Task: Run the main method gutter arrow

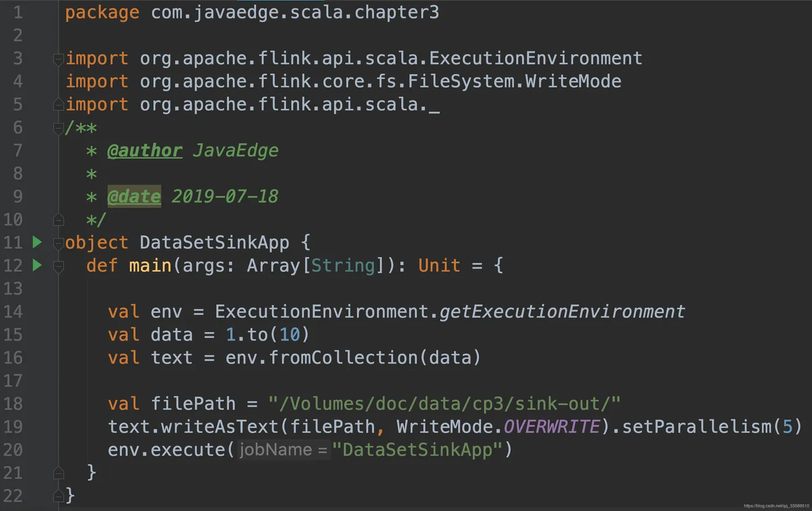Action: pyautogui.click(x=37, y=265)
